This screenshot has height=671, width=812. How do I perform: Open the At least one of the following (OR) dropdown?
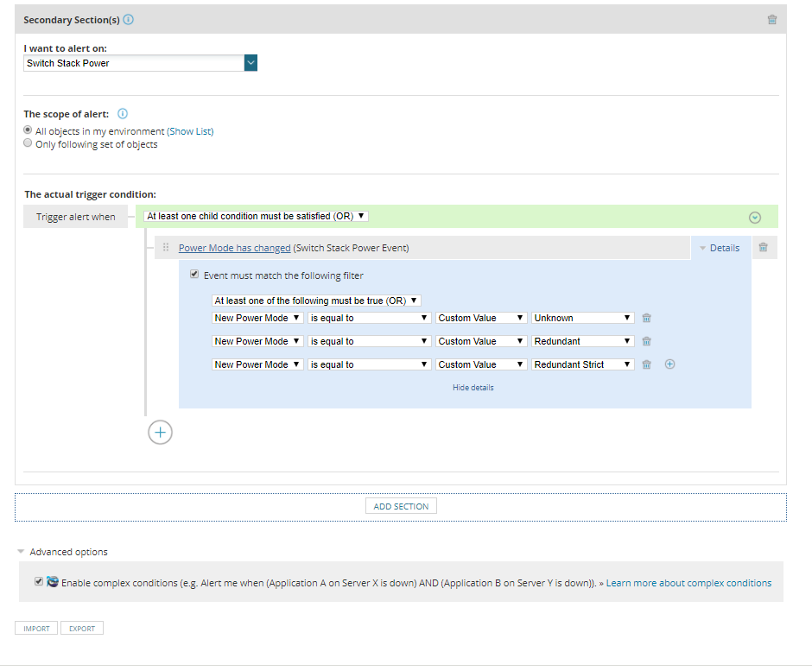pos(316,301)
